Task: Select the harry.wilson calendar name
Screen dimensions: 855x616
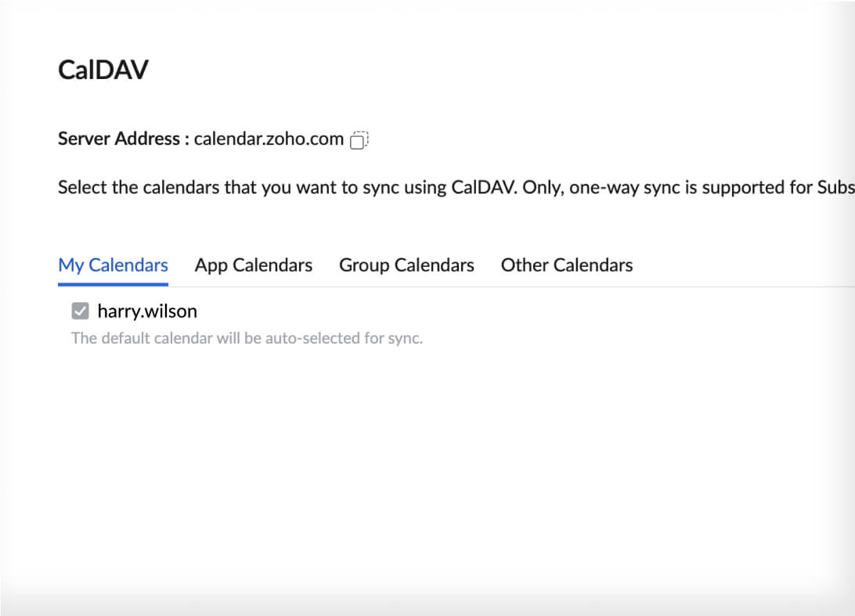Action: point(146,311)
